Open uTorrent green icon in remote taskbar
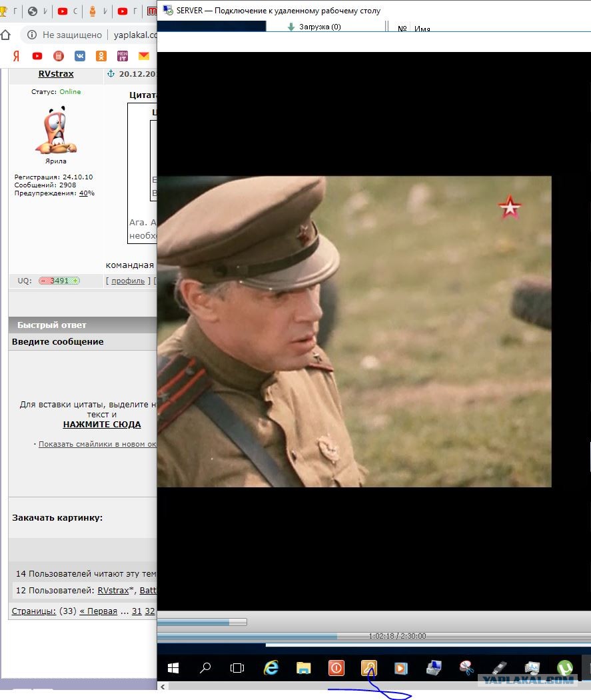591x700 pixels. click(565, 668)
